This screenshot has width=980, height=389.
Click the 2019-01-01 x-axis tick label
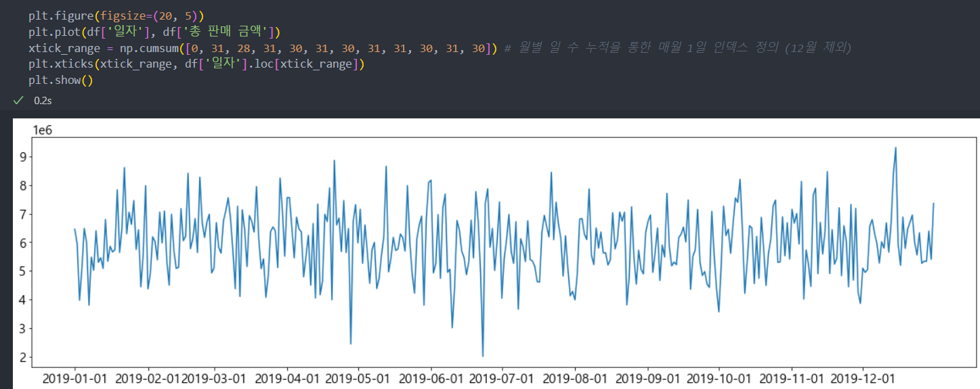pos(74,378)
